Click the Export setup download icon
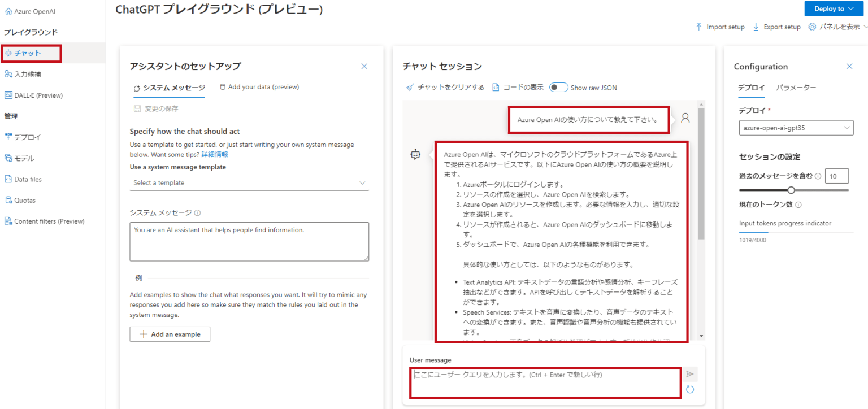Viewport: 868px width, 409px height. [x=756, y=27]
